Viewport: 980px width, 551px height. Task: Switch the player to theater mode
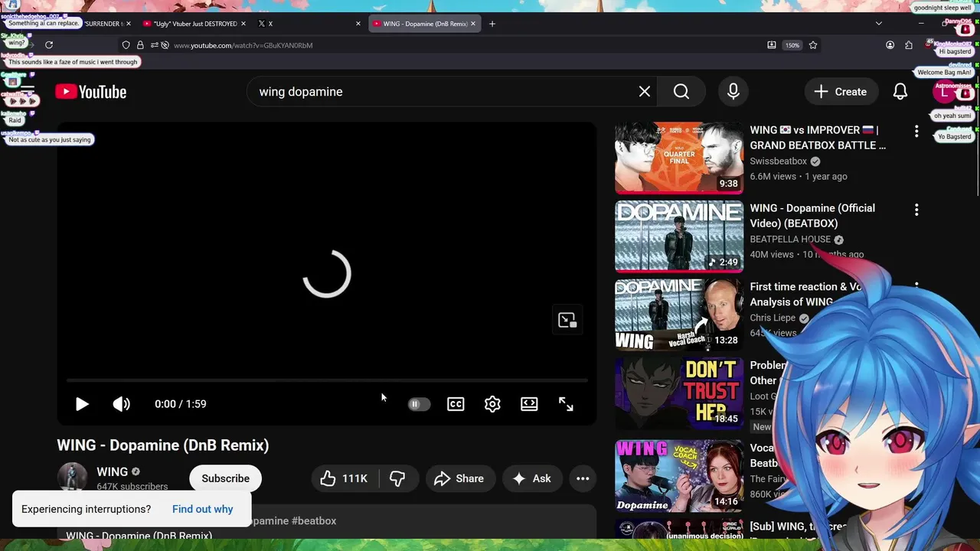click(x=529, y=404)
